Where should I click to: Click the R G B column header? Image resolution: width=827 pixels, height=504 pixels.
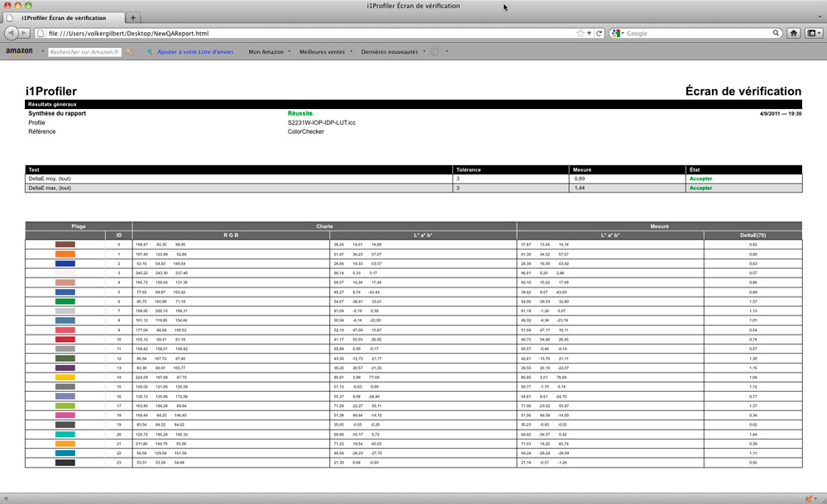(231, 235)
